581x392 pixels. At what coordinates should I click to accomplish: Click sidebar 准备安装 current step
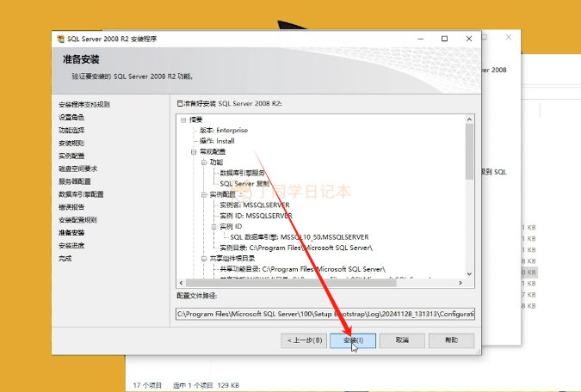[x=71, y=233]
